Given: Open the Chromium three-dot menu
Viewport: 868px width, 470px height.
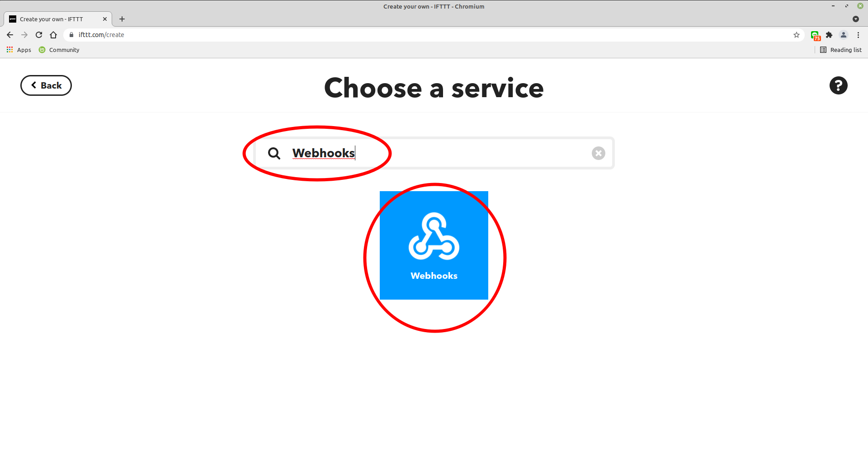Looking at the screenshot, I should tap(858, 35).
